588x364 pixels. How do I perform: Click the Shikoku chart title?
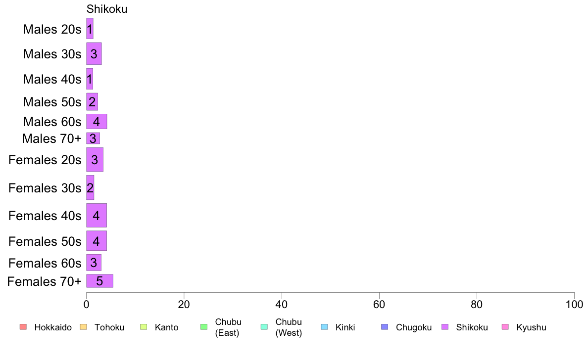coord(107,9)
